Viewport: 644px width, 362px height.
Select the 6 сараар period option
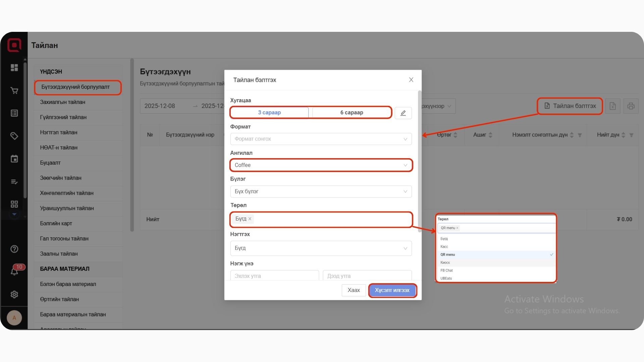(x=352, y=112)
